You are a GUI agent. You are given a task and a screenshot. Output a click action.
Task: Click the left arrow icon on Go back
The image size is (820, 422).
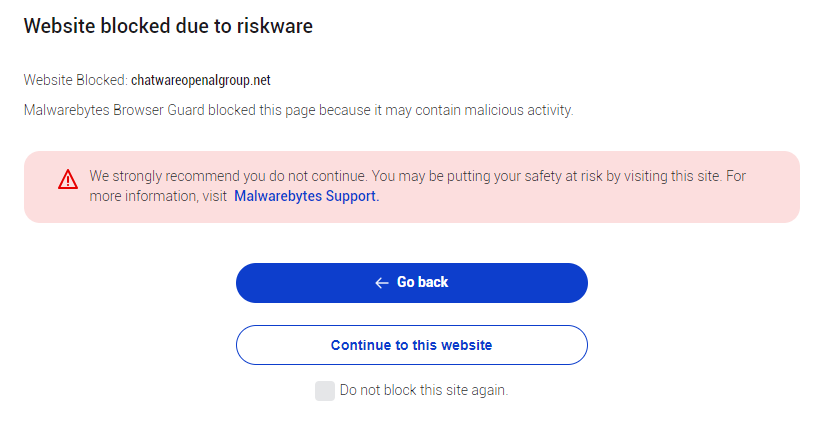click(381, 283)
